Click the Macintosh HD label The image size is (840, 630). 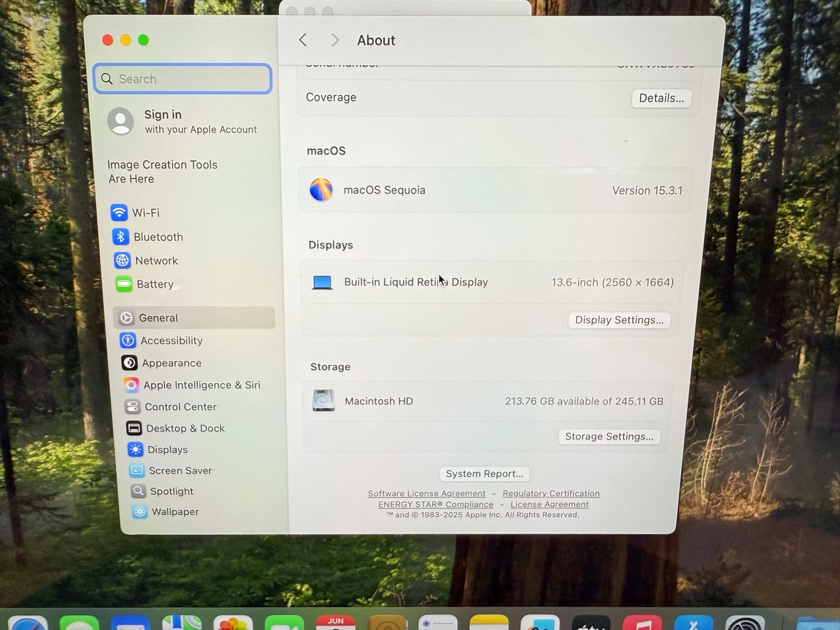[379, 401]
